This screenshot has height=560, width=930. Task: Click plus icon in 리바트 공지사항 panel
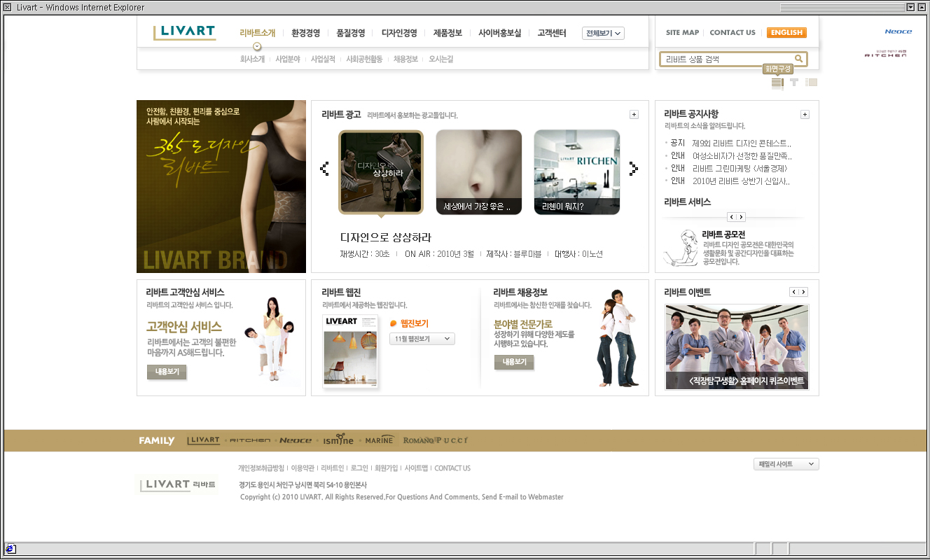coord(805,115)
